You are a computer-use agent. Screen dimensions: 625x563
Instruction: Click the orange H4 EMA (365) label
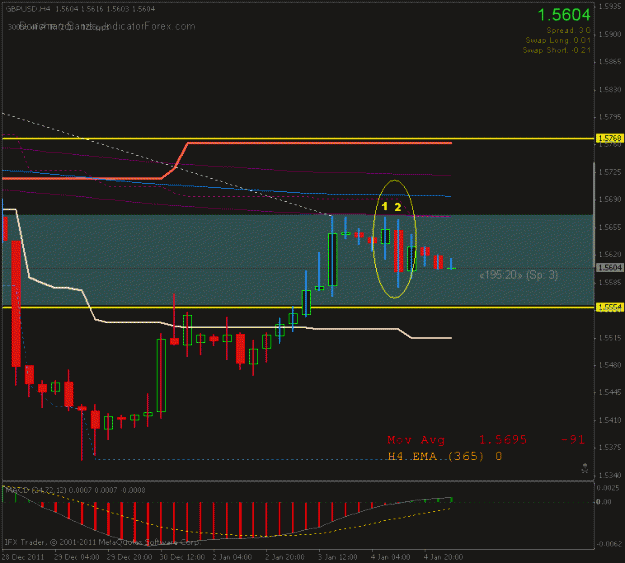click(445, 456)
